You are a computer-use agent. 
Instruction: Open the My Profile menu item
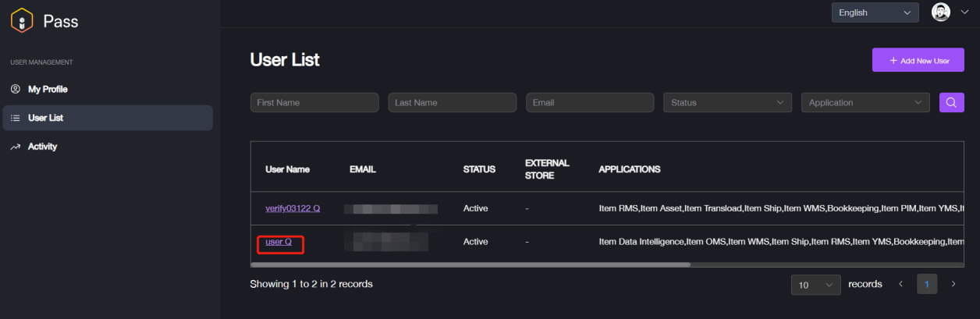click(x=48, y=89)
